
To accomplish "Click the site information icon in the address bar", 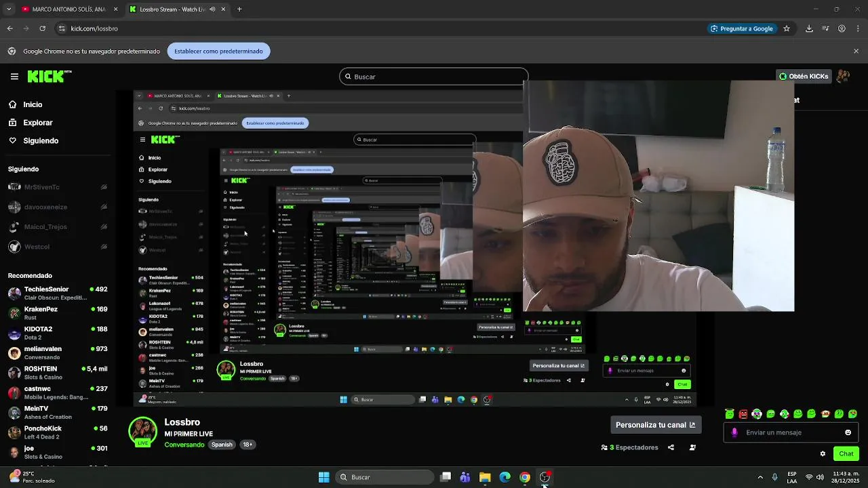I will pos(62,28).
